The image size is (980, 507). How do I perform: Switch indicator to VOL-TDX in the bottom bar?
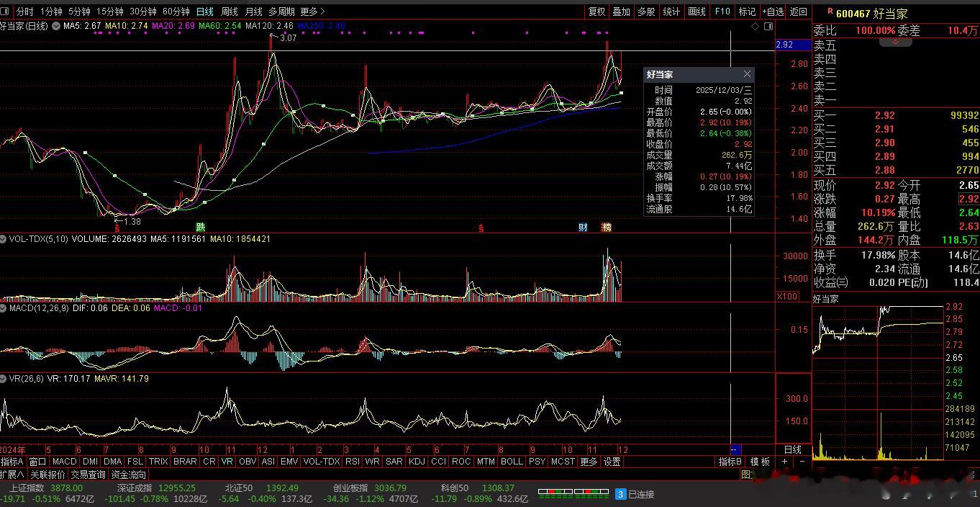(x=321, y=462)
